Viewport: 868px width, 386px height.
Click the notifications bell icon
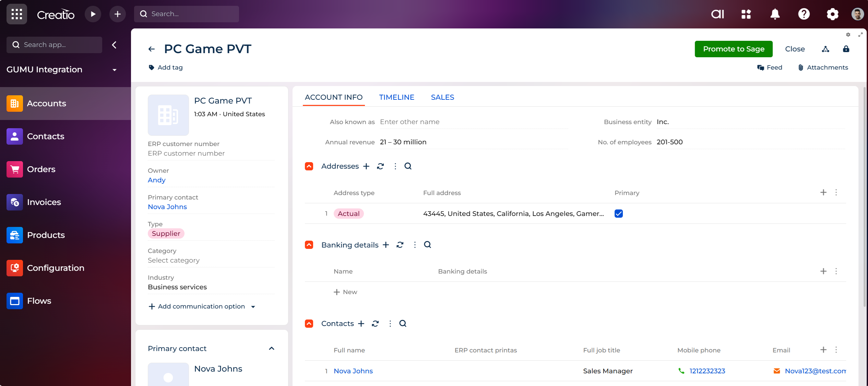[775, 14]
